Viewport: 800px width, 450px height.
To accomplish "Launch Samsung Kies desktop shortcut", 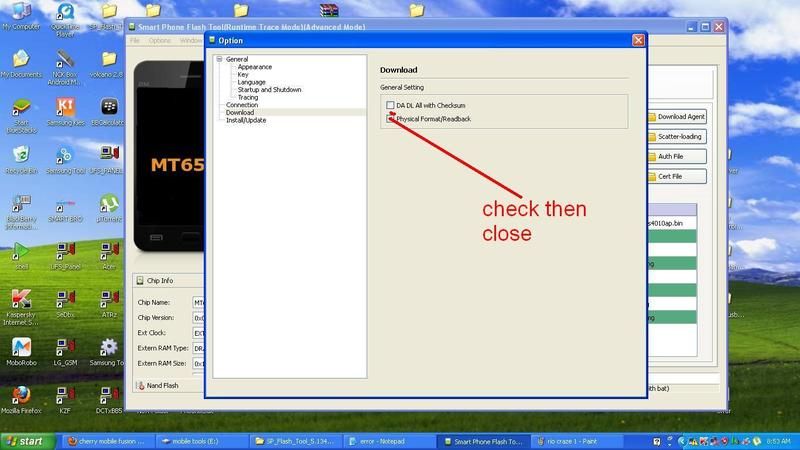I will (x=65, y=112).
